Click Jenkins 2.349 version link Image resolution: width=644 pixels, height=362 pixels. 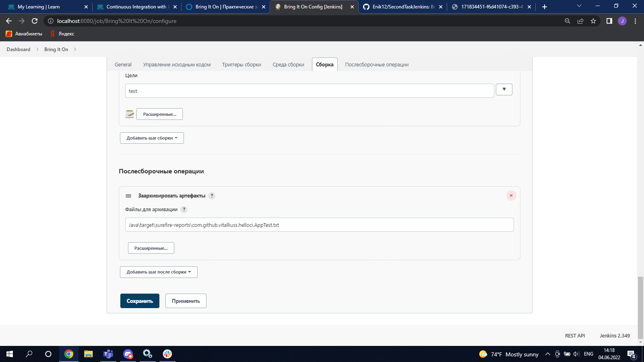point(615,335)
